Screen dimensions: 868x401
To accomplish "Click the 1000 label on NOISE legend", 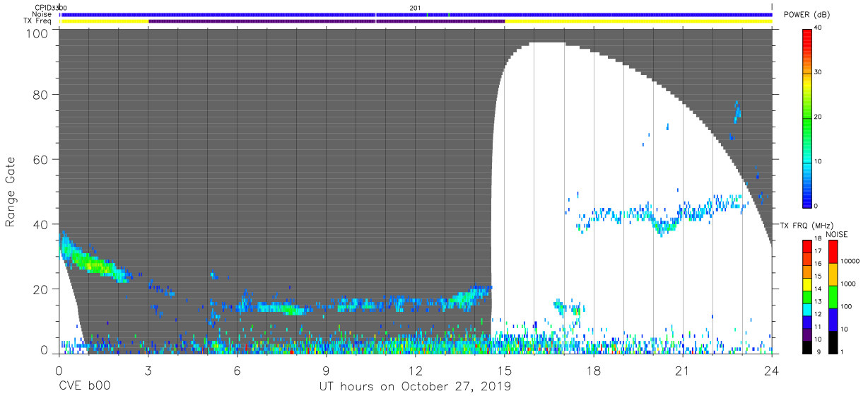I will pyautogui.click(x=849, y=284).
